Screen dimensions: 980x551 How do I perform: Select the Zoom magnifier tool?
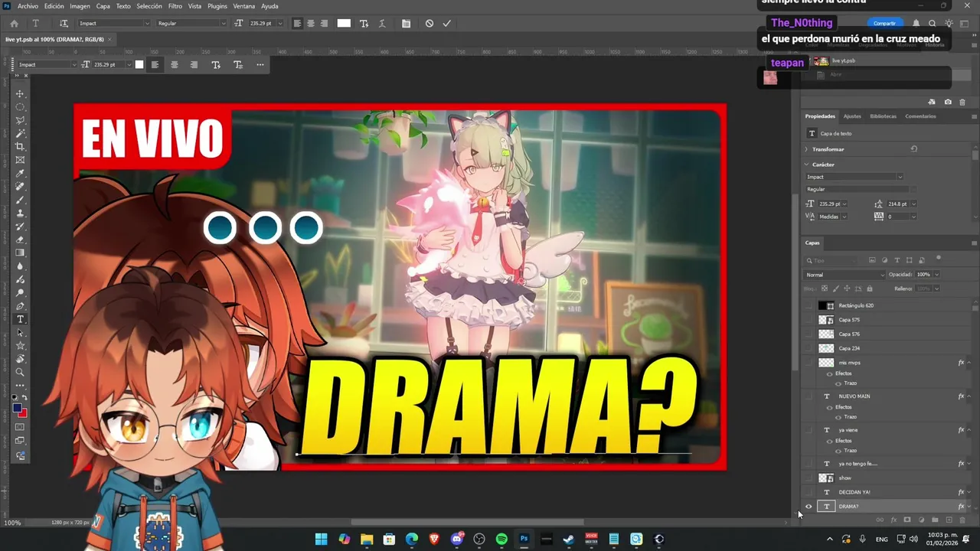click(20, 373)
